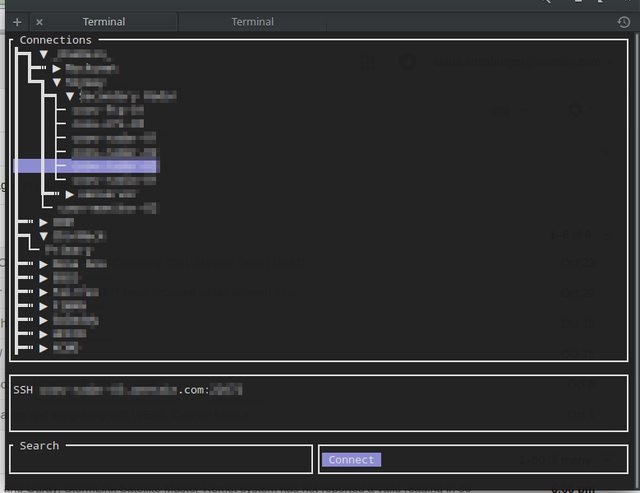The image size is (640, 493).
Task: Click the SSH host address line
Action: 128,390
